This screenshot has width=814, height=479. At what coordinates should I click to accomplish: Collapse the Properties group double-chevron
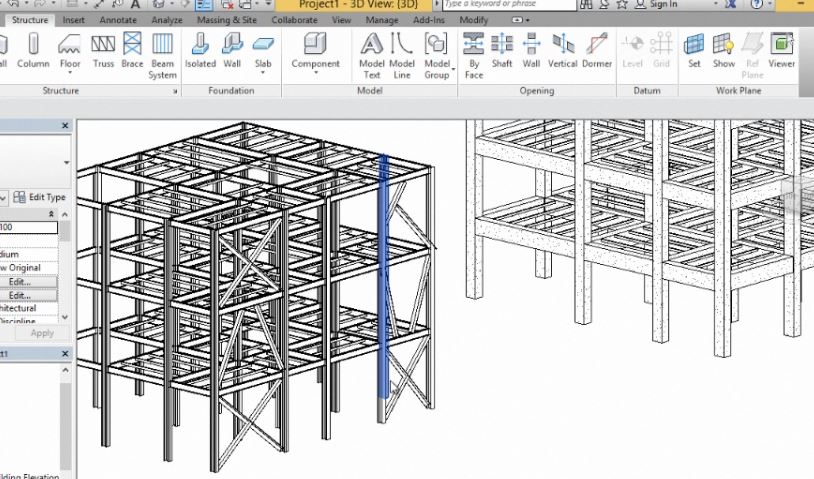[51, 214]
